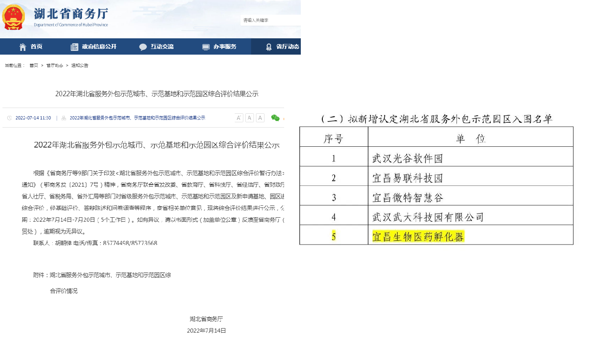591x364 pixels.
Task: Click the 省厅动态 badge icon
Action: pos(269,47)
